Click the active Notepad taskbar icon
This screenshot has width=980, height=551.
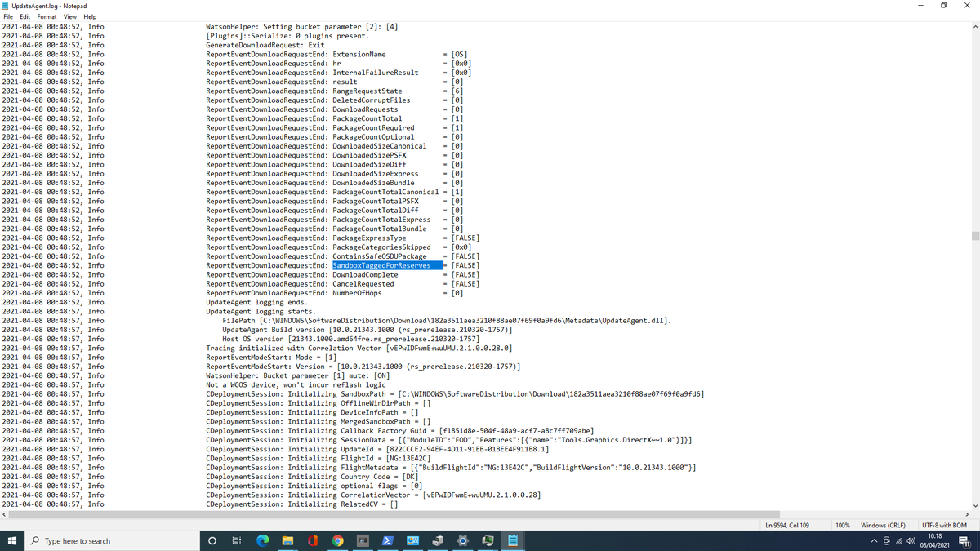pos(513,540)
